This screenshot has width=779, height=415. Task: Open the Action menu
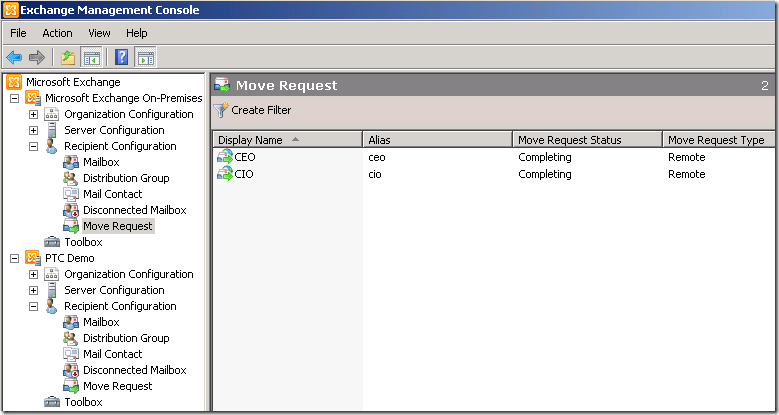(57, 33)
